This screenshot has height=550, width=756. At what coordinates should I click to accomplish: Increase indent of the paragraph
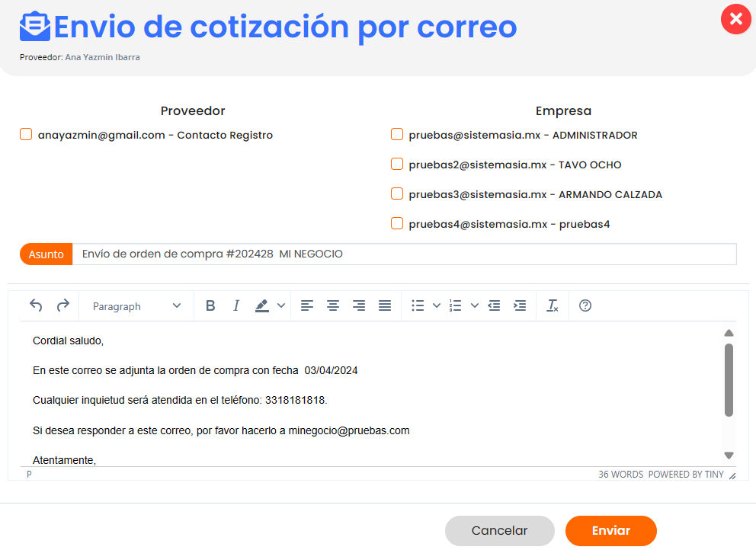pos(520,305)
